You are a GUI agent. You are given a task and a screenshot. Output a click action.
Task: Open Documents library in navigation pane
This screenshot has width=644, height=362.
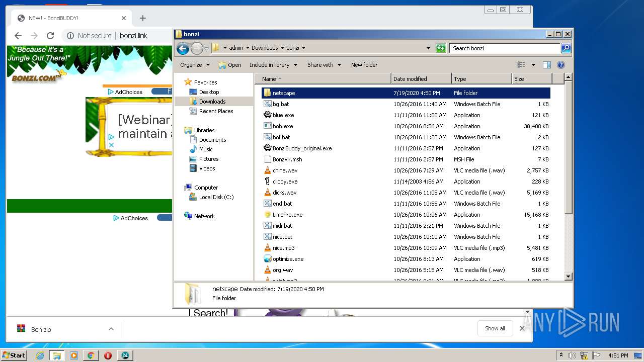(x=212, y=140)
